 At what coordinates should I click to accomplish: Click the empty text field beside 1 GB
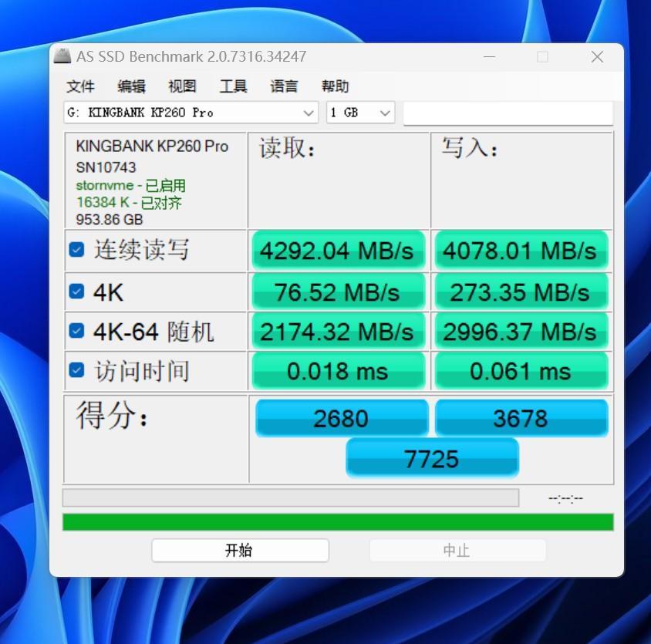point(508,113)
